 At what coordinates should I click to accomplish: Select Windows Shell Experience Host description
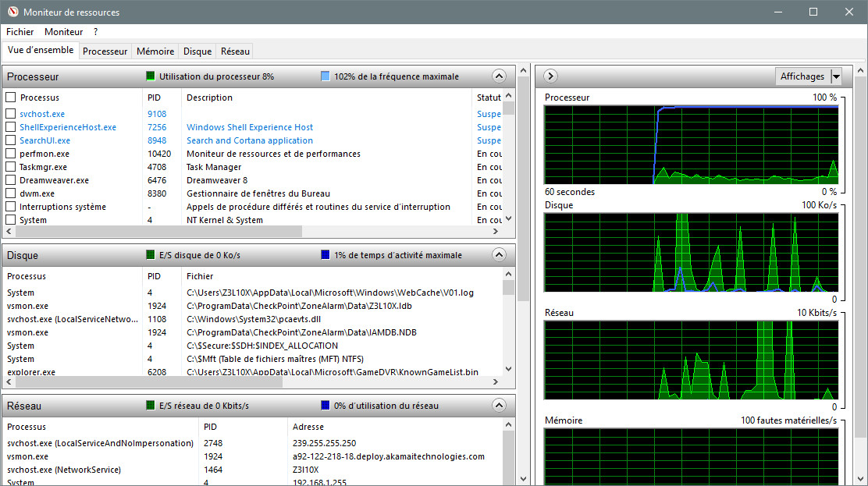click(250, 126)
